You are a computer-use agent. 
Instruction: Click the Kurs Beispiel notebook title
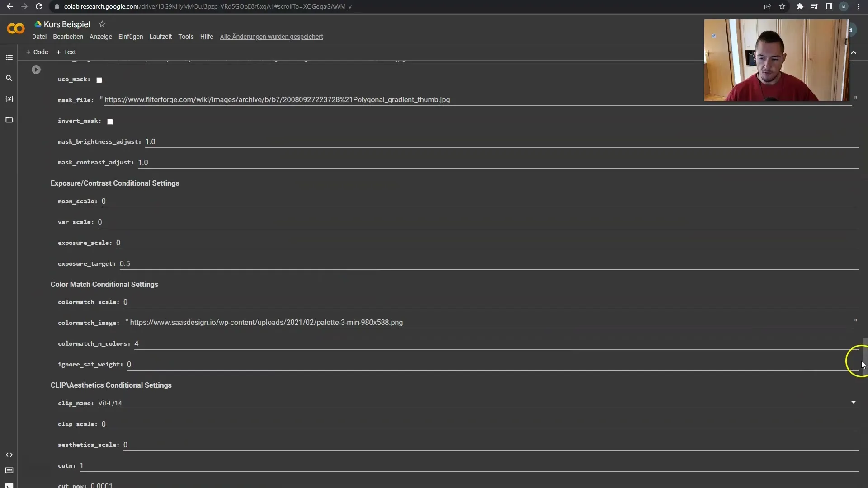tap(67, 24)
